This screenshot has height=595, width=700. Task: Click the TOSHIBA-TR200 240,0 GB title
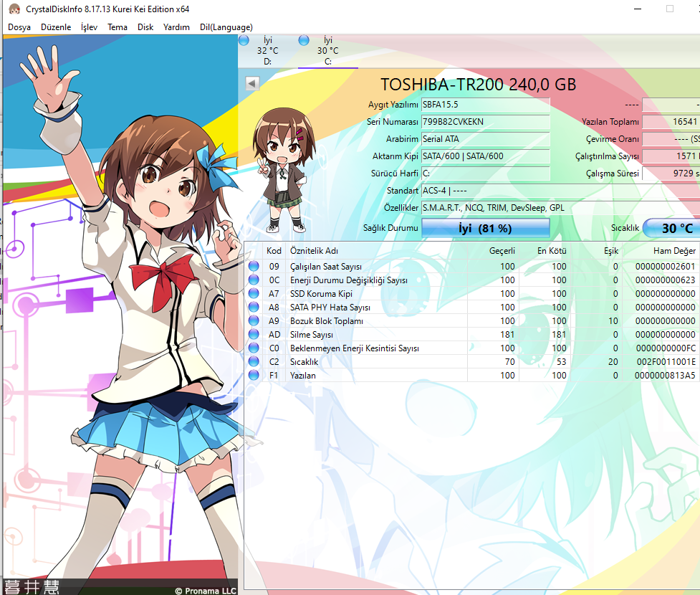click(478, 85)
